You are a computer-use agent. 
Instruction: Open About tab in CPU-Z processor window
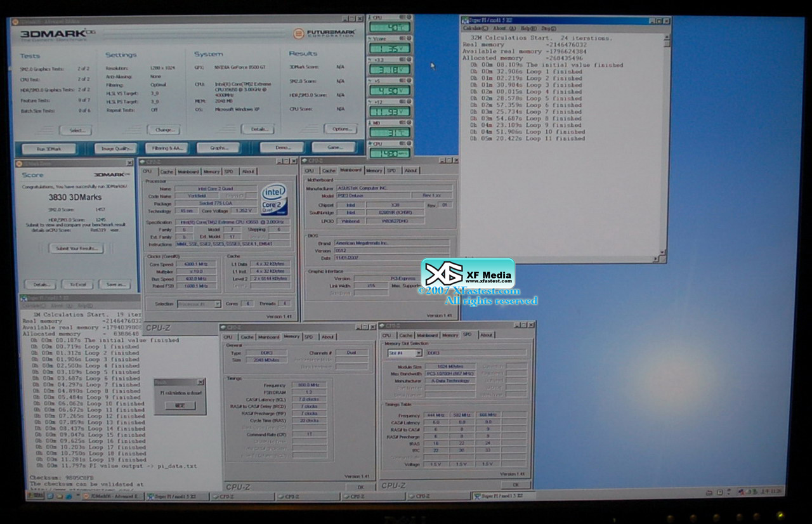coord(248,171)
